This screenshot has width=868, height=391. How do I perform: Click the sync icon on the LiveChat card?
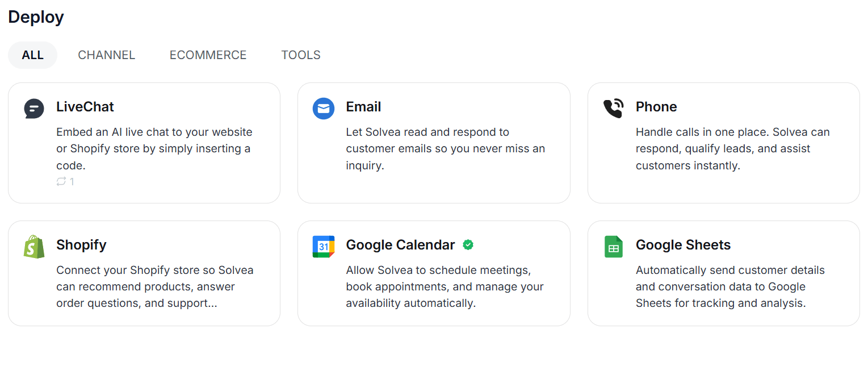[60, 182]
